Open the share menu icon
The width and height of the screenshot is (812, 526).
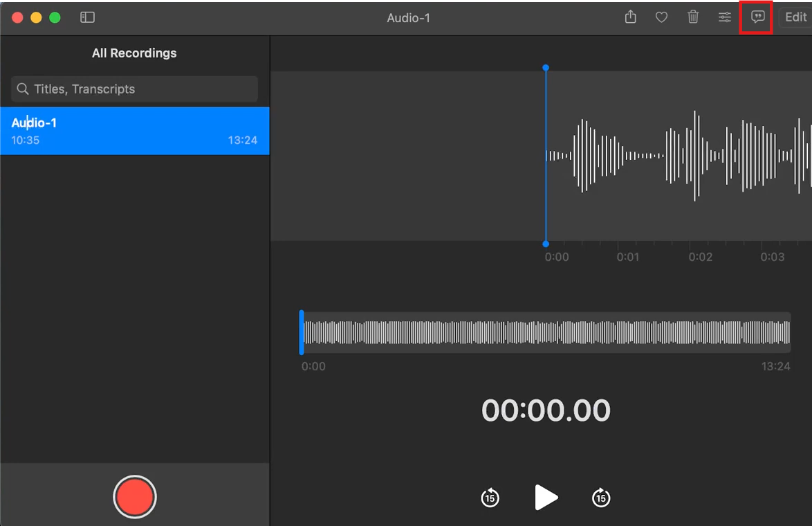click(x=630, y=17)
